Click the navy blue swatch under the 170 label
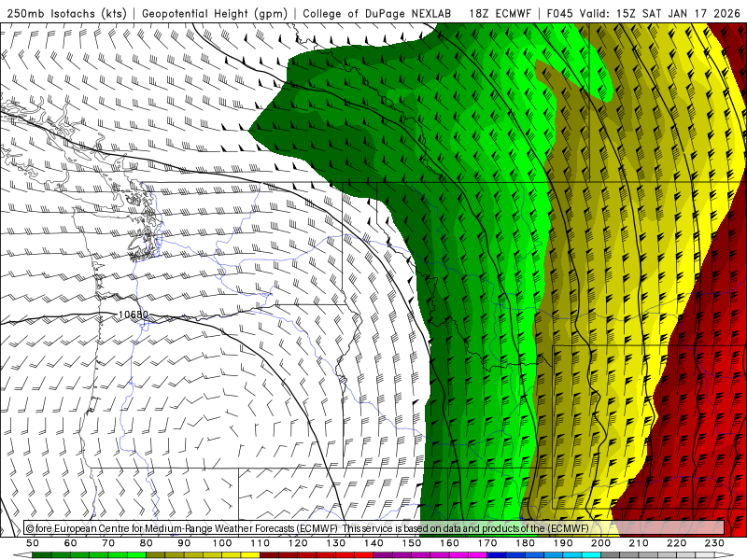This screenshot has width=747, height=560. click(x=497, y=555)
